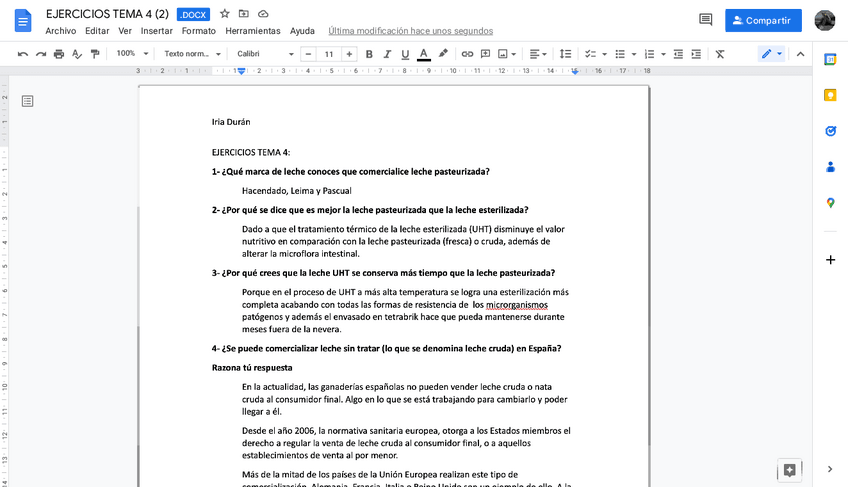848x487 pixels.
Task: Move document to a folder icon
Action: (x=244, y=14)
